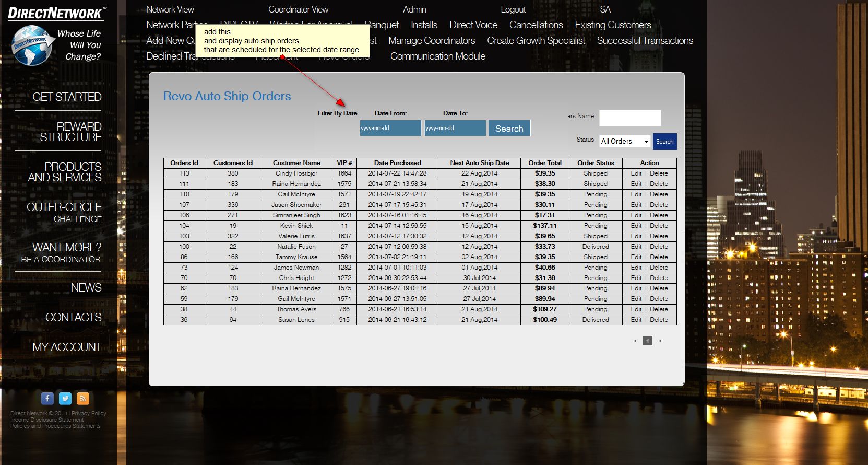Open the SA menu item
Viewport: 868px width, 465px height.
pyautogui.click(x=605, y=9)
